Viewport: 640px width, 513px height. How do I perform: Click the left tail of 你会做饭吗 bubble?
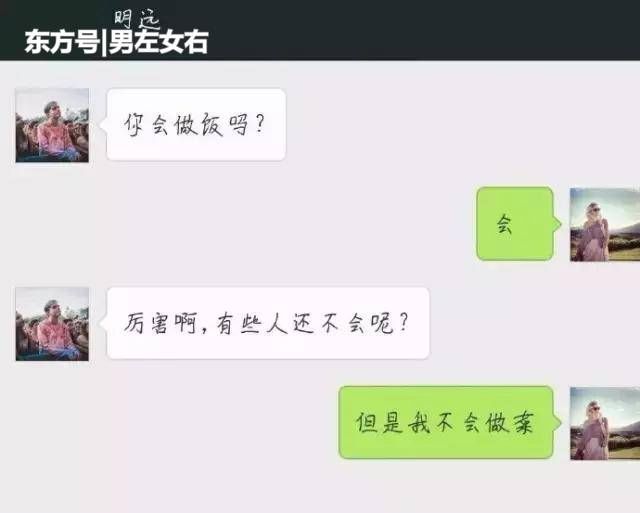click(x=103, y=124)
